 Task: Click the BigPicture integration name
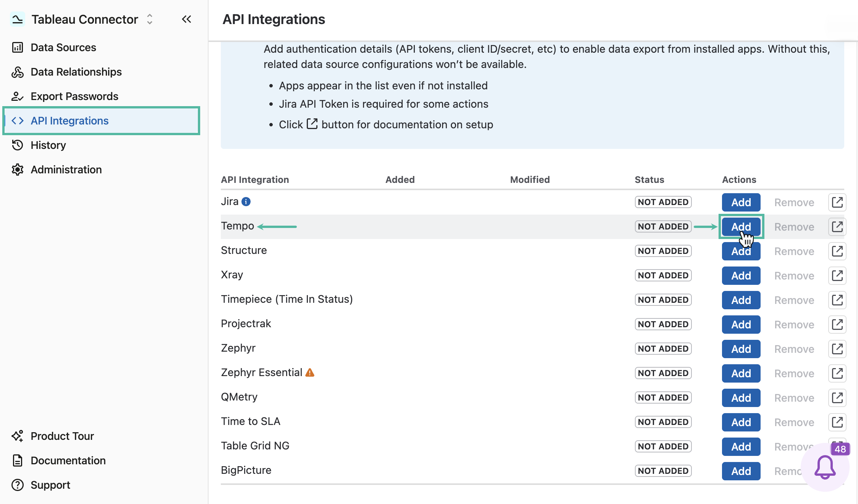click(x=246, y=470)
